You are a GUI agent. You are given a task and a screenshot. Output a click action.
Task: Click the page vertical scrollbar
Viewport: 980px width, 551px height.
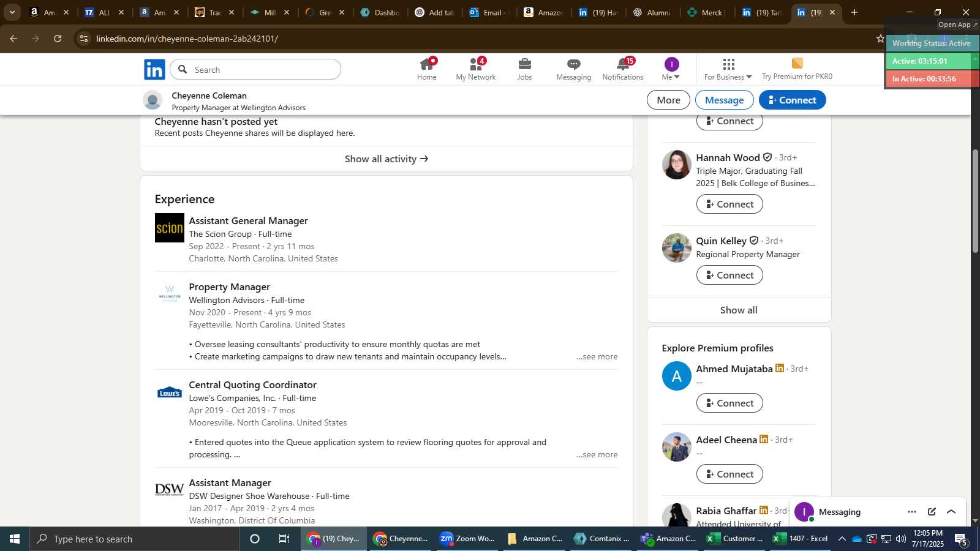click(975, 202)
